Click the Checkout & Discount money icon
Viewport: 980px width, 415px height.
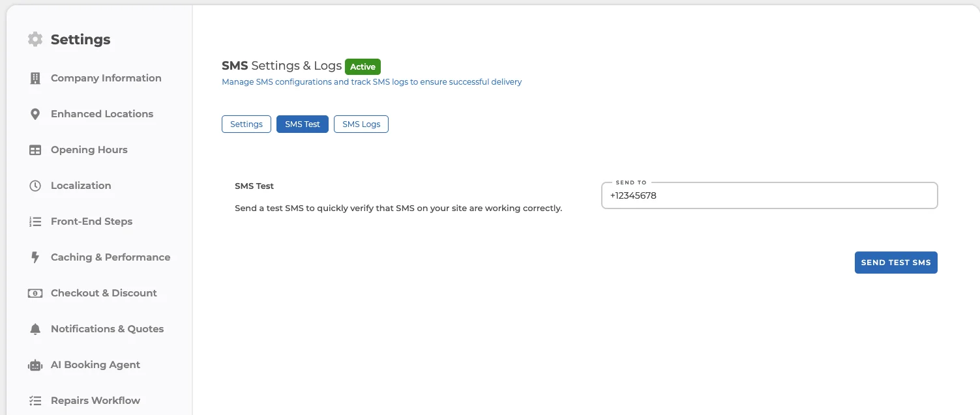click(35, 293)
